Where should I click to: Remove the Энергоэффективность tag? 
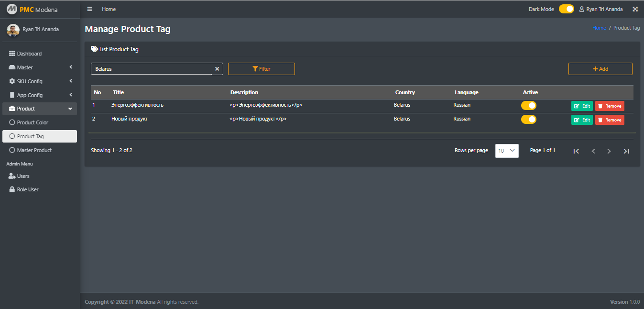click(610, 106)
